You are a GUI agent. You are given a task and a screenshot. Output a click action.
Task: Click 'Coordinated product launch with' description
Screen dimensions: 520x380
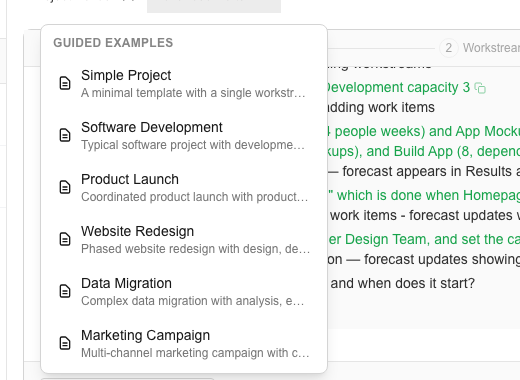click(195, 197)
